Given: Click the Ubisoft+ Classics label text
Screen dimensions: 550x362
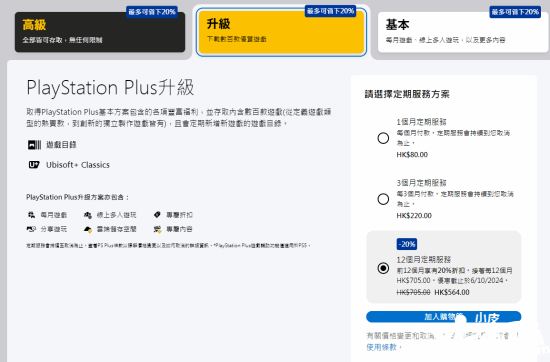Looking at the screenshot, I should pyautogui.click(x=78, y=165).
